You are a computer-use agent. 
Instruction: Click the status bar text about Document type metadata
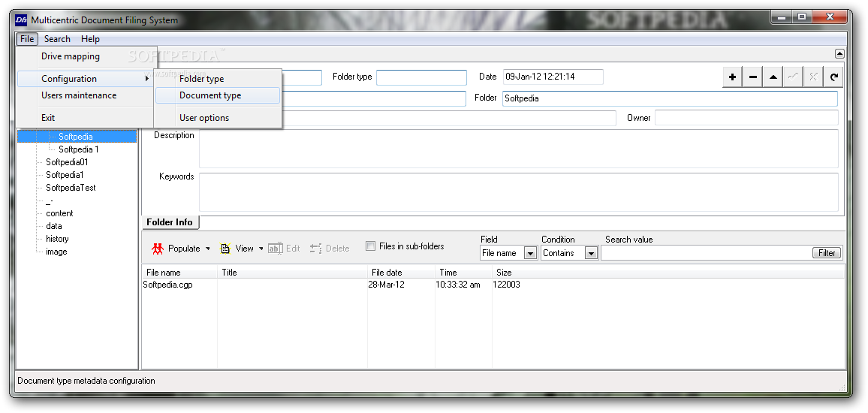(86, 381)
